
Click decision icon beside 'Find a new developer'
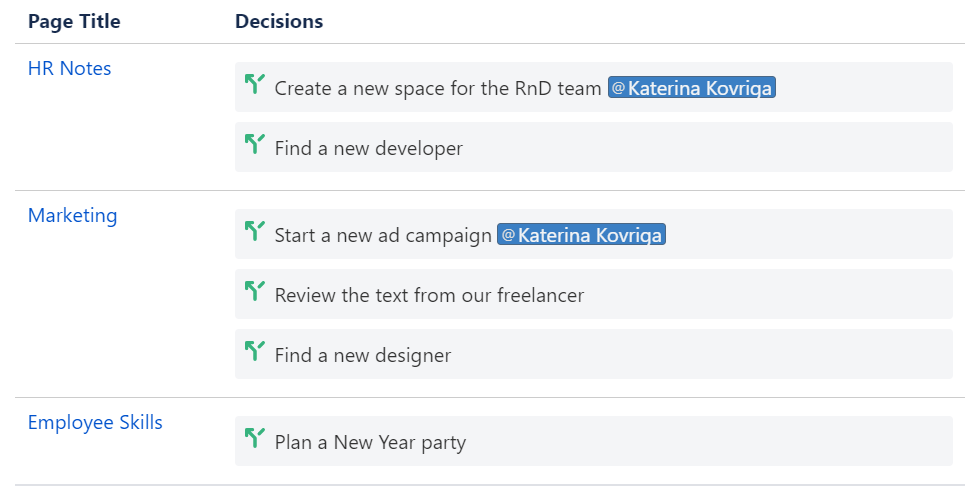click(254, 145)
